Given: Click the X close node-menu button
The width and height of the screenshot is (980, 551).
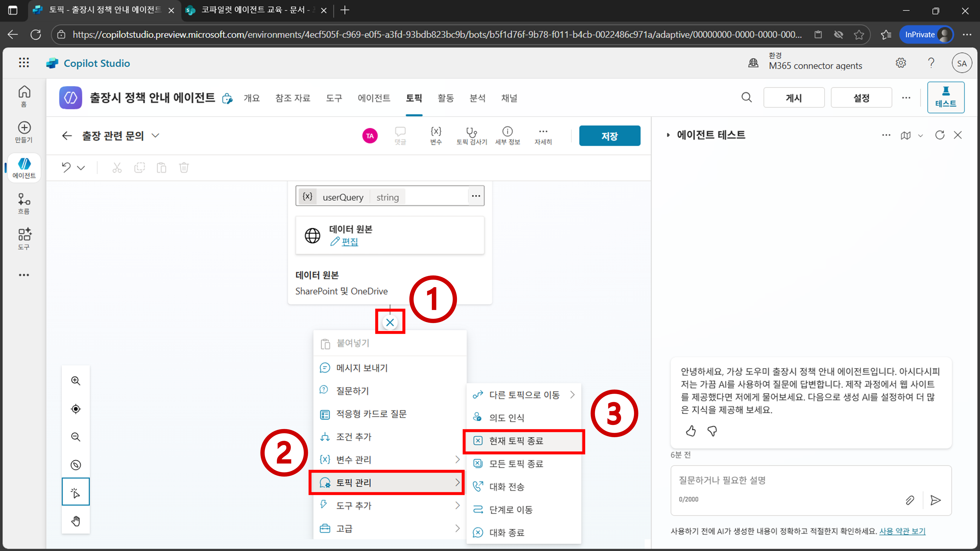Looking at the screenshot, I should pos(390,323).
